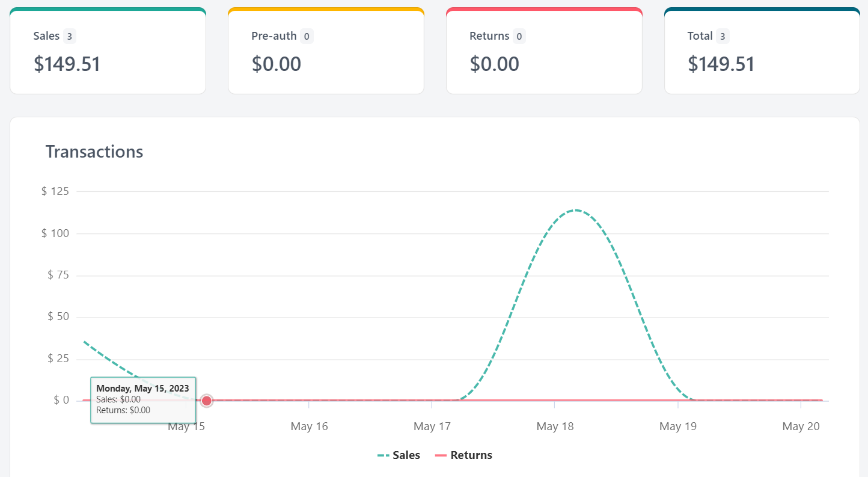This screenshot has height=477, width=868.
Task: Click the Sales count badge showing 3
Action: click(70, 37)
